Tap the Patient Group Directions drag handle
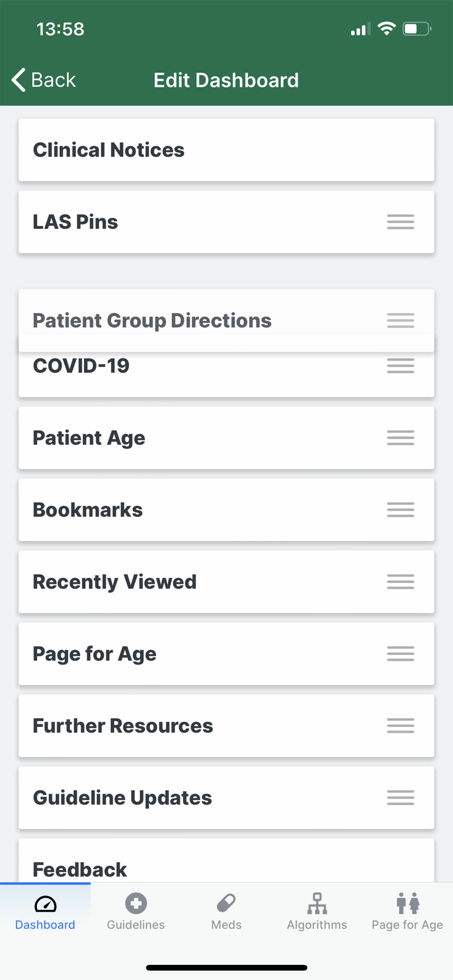This screenshot has height=980, width=453. pyautogui.click(x=400, y=320)
